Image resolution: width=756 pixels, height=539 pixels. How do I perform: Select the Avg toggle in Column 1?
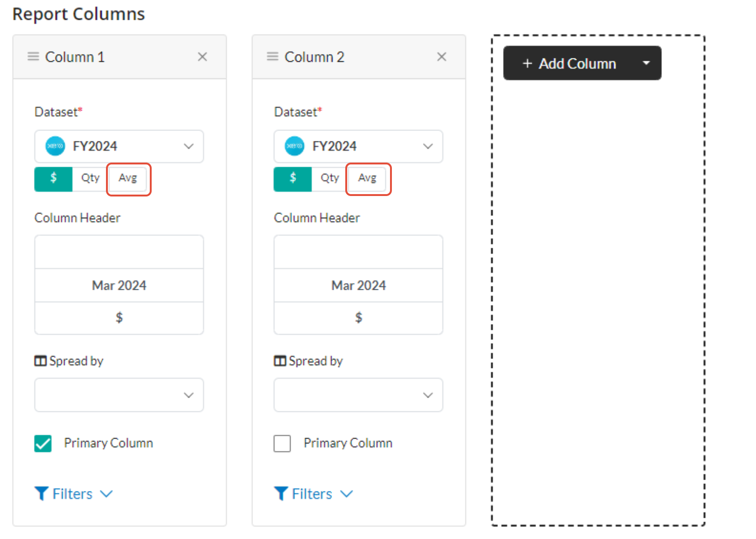(128, 179)
